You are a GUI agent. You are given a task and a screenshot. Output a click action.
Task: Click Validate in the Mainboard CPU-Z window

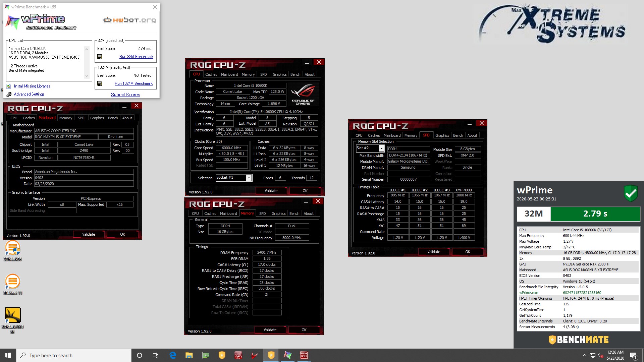[x=89, y=234]
